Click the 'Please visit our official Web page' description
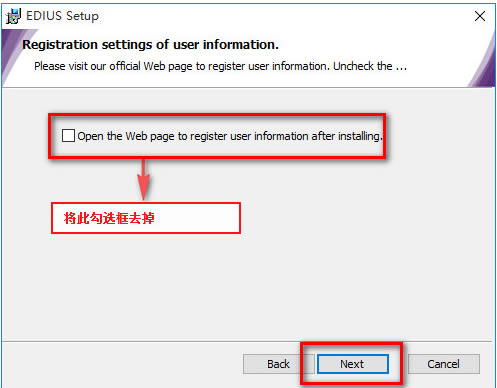The height and width of the screenshot is (388, 497). click(x=220, y=66)
